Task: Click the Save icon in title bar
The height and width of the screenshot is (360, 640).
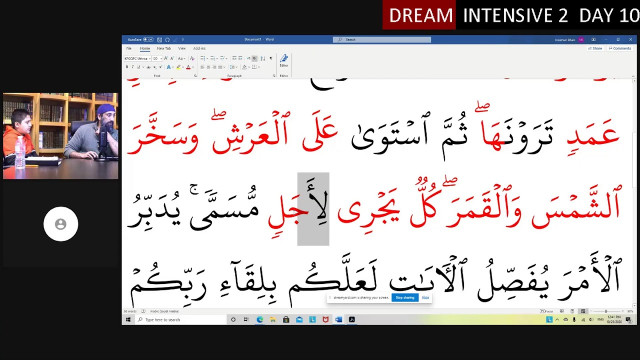Action: [x=159, y=40]
